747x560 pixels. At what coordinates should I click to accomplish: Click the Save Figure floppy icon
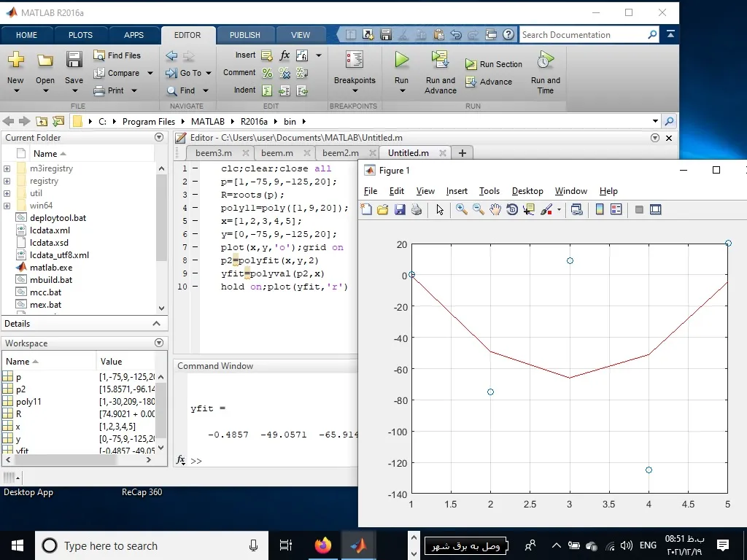click(x=400, y=210)
